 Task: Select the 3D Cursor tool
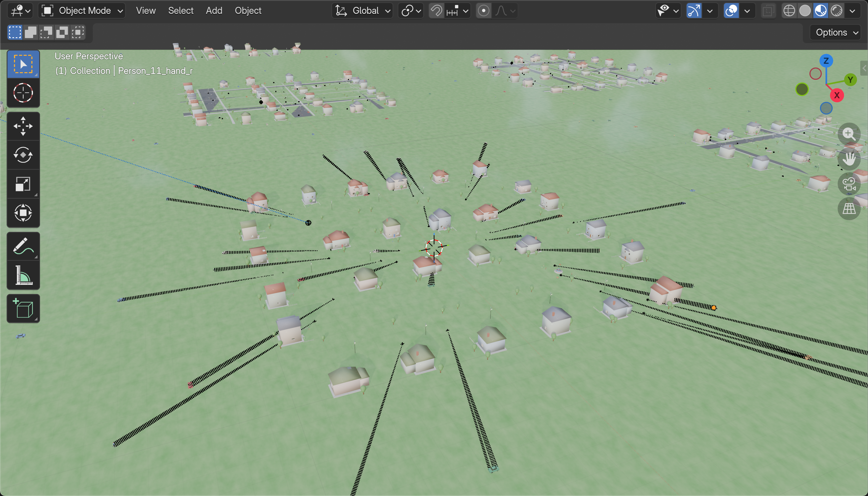(23, 93)
